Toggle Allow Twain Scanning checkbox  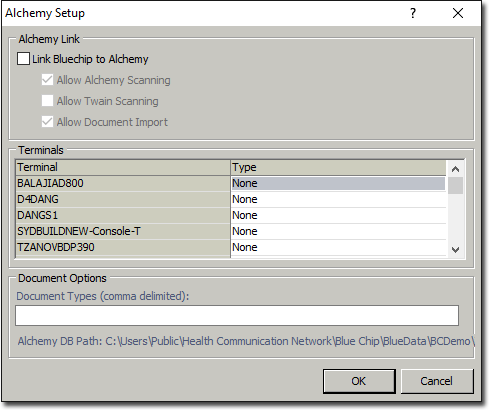click(47, 101)
